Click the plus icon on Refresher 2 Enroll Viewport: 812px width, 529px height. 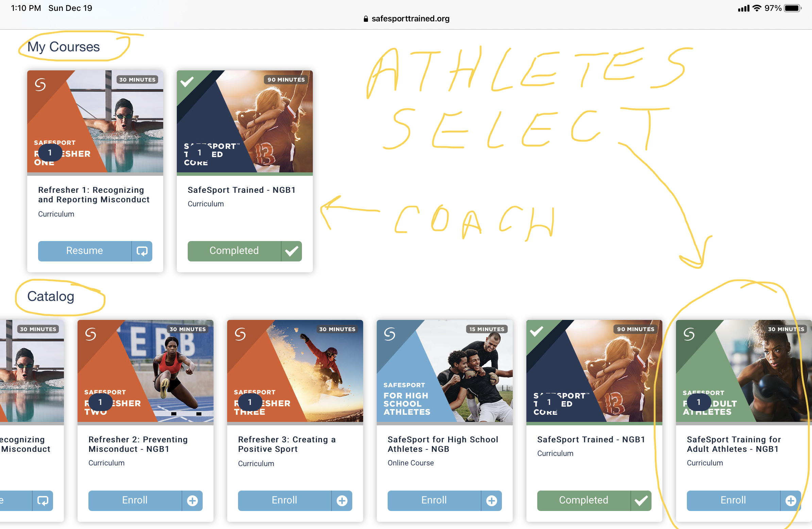[192, 501]
